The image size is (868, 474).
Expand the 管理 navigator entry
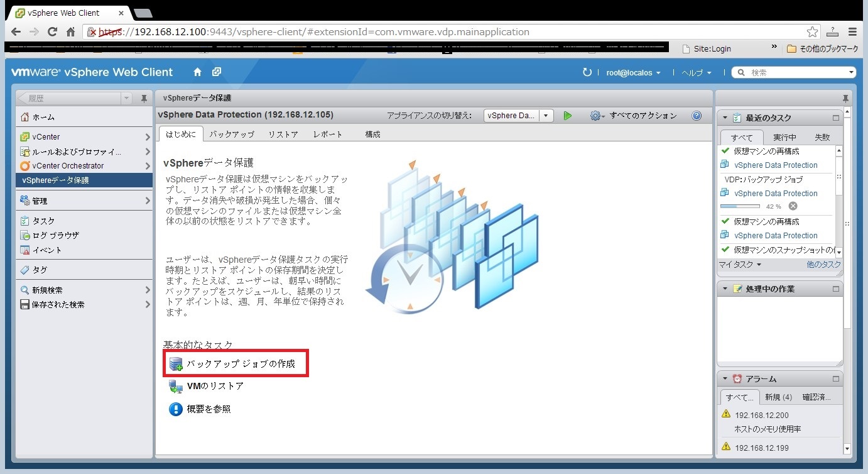pyautogui.click(x=148, y=201)
